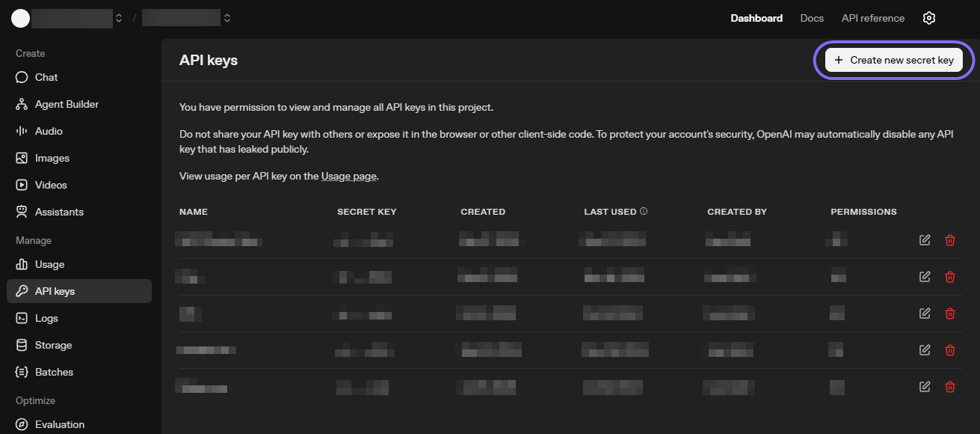
Task: Select Assistants in the sidebar
Action: 58,212
